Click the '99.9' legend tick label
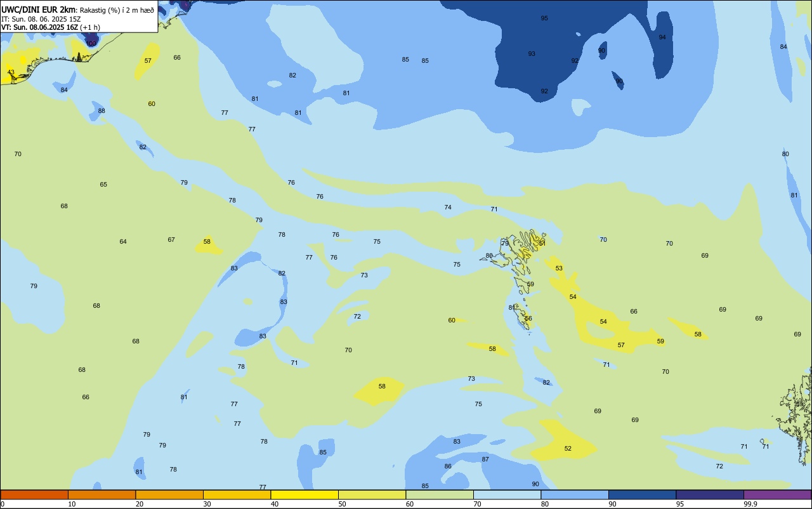The width and height of the screenshot is (812, 509). coord(750,504)
